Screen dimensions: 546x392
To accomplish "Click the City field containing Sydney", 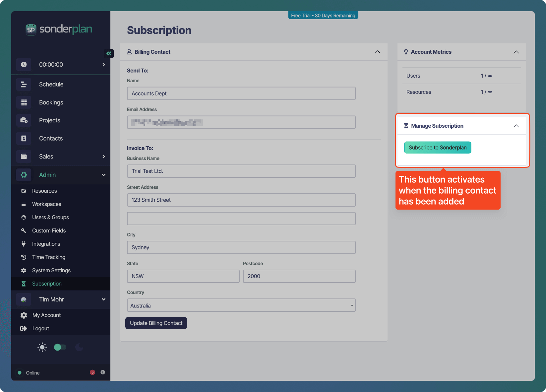I will point(241,247).
